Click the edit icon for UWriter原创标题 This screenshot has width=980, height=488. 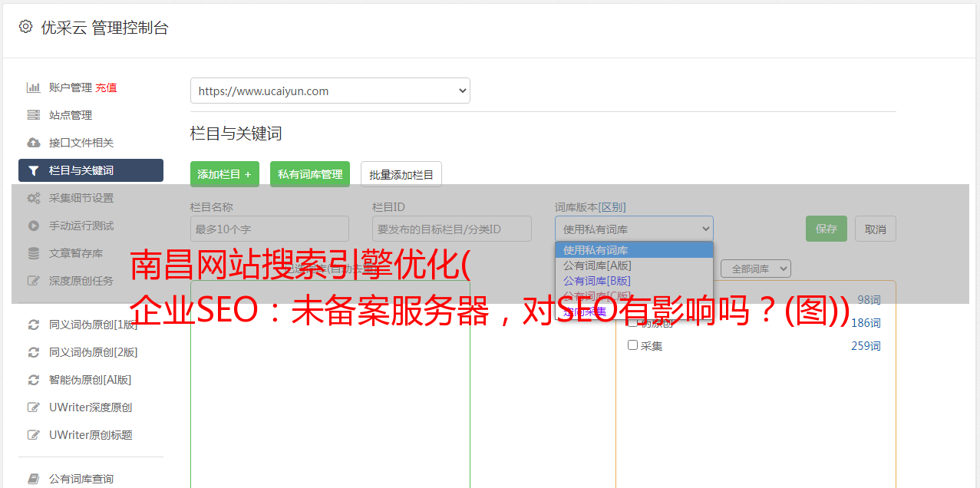[x=33, y=435]
